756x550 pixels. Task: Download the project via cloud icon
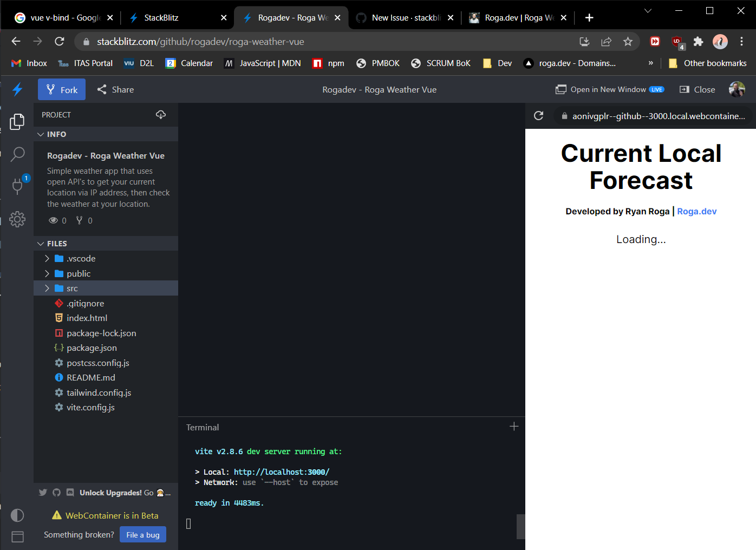161,114
